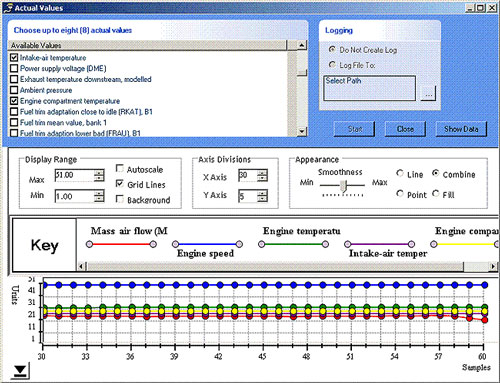This screenshot has height=383, width=500.
Task: Click the Available Values list scroll-up arrow
Action: [x=302, y=45]
